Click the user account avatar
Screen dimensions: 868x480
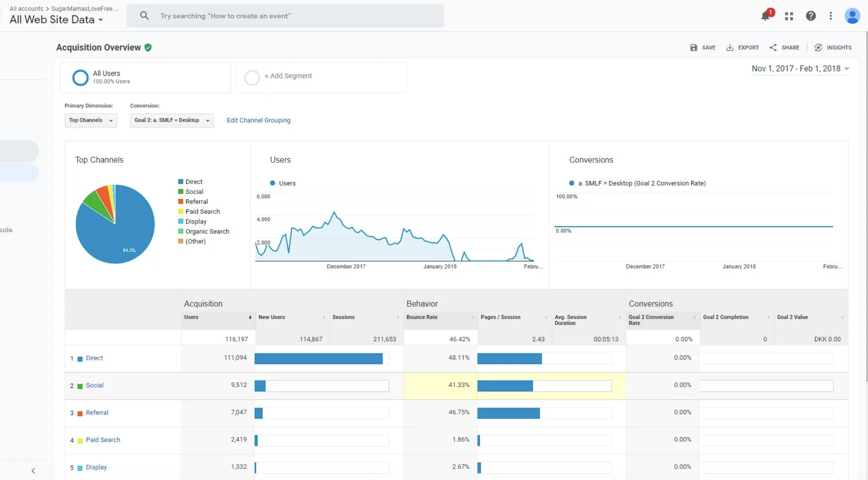tap(852, 16)
